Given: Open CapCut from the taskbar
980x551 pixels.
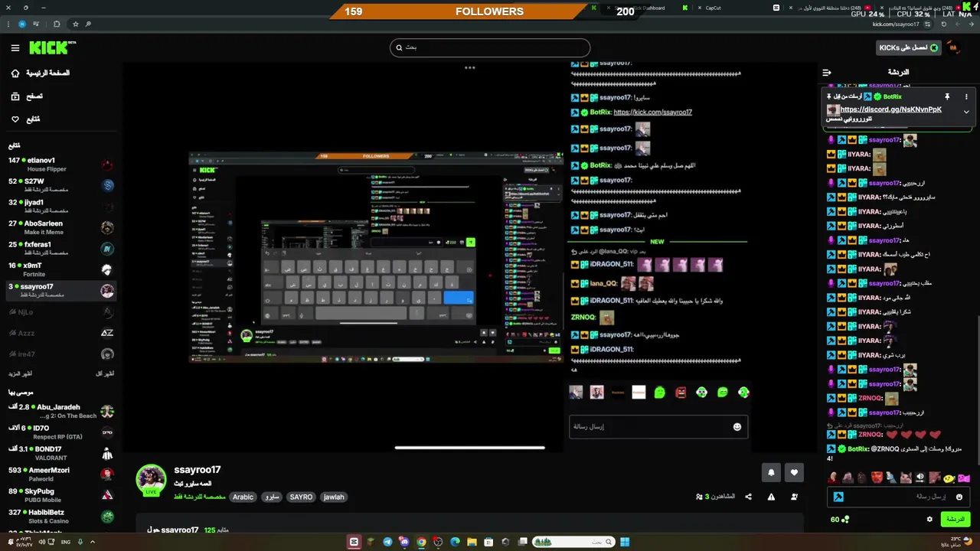Looking at the screenshot, I should (354, 542).
